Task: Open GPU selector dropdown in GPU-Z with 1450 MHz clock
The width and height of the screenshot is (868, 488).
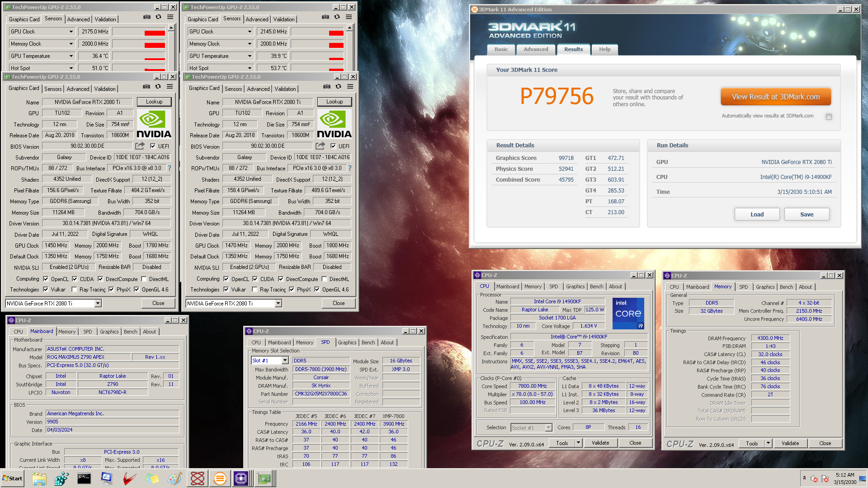Action: point(98,304)
